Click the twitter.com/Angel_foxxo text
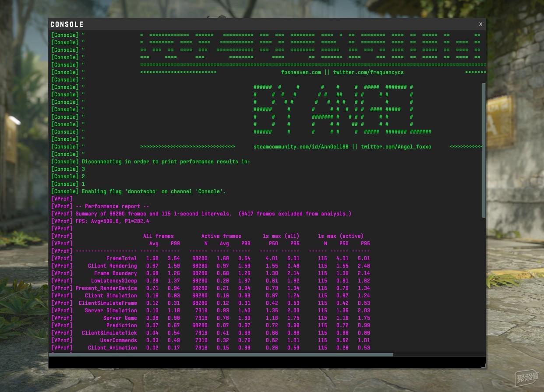The height and width of the screenshot is (392, 544). (396, 147)
